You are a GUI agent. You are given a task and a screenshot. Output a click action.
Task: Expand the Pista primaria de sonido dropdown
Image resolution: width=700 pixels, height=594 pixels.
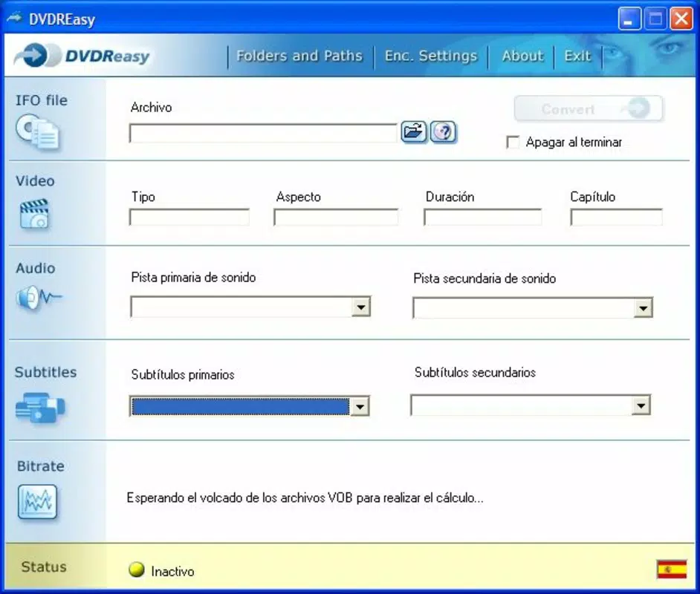(360, 307)
